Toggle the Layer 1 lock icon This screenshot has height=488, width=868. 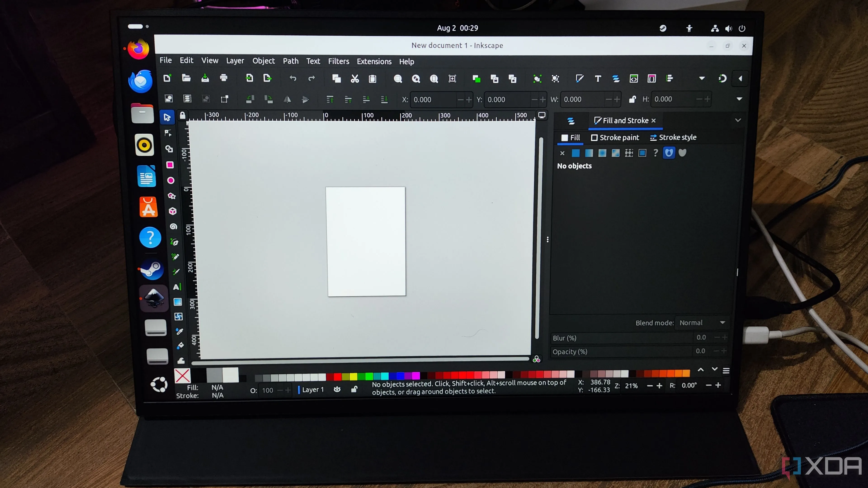pos(354,389)
